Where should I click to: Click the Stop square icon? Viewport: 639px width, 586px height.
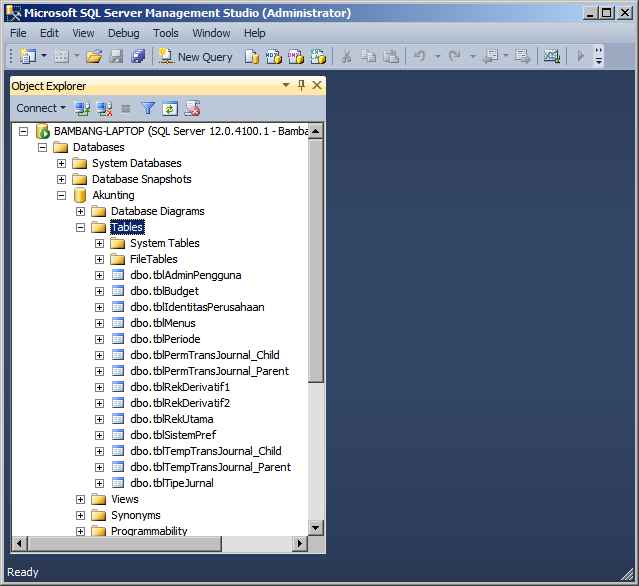(x=126, y=109)
